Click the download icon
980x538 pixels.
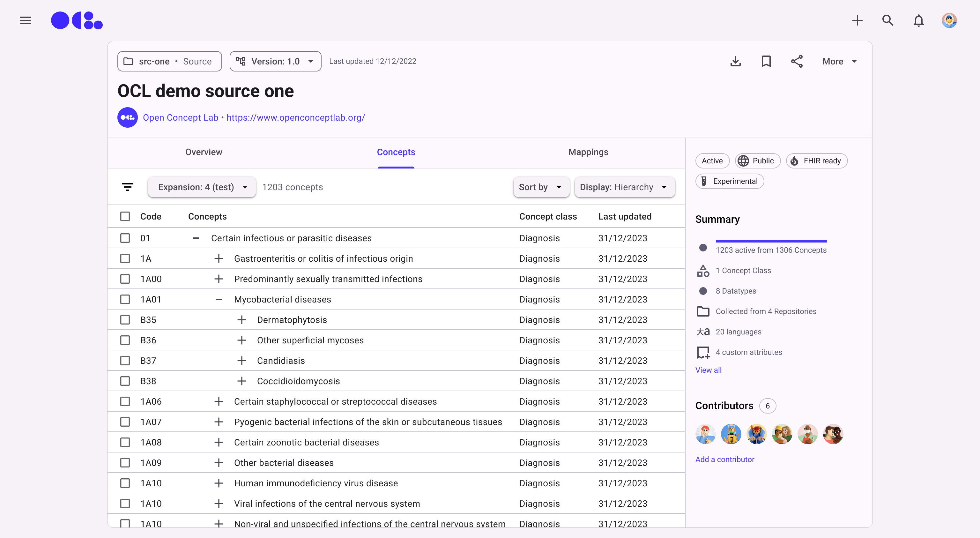735,61
